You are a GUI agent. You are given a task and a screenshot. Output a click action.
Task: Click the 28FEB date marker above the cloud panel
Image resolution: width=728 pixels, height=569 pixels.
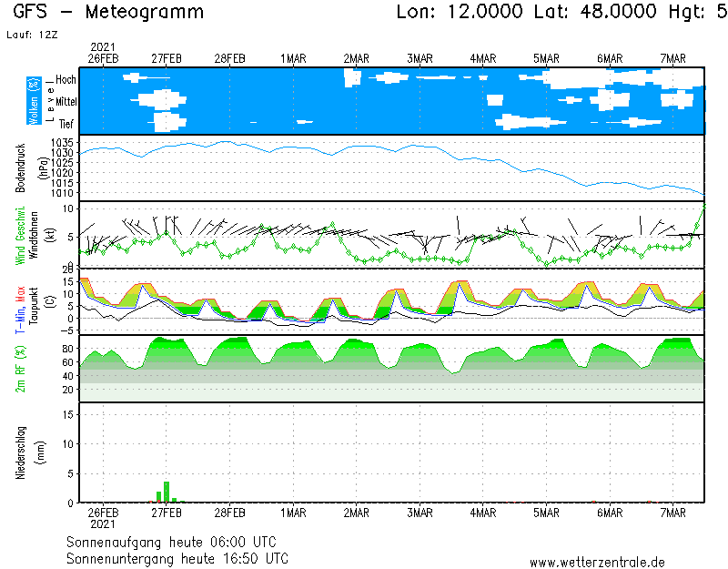click(229, 58)
